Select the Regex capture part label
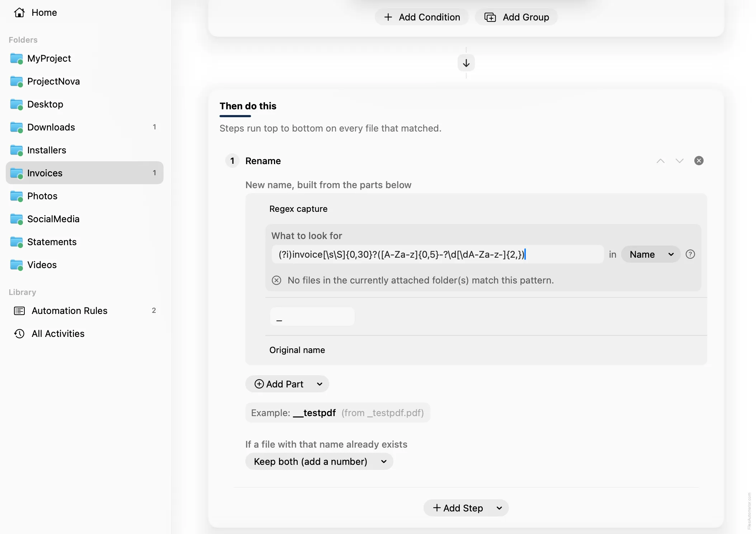The width and height of the screenshot is (756, 534). tap(298, 209)
